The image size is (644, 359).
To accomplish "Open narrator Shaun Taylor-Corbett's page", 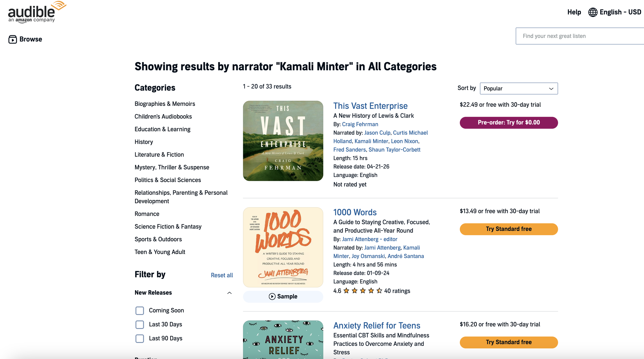I will [394, 150].
